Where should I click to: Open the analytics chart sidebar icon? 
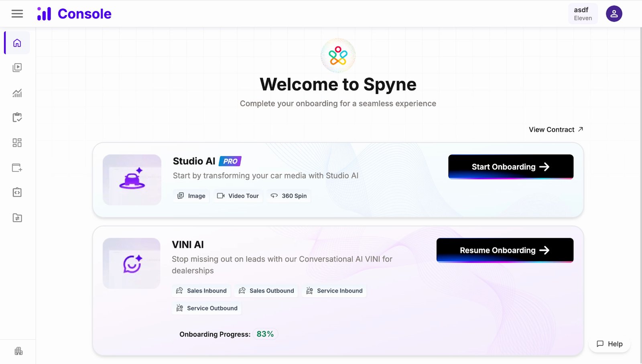click(x=17, y=93)
